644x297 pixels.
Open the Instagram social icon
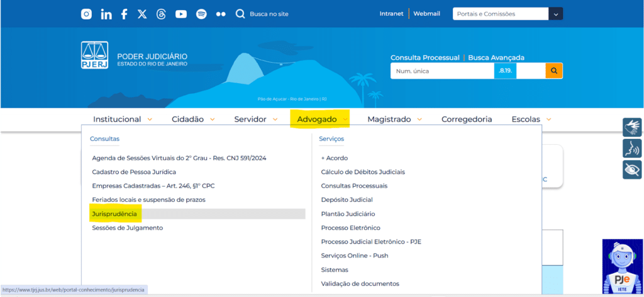tap(86, 14)
